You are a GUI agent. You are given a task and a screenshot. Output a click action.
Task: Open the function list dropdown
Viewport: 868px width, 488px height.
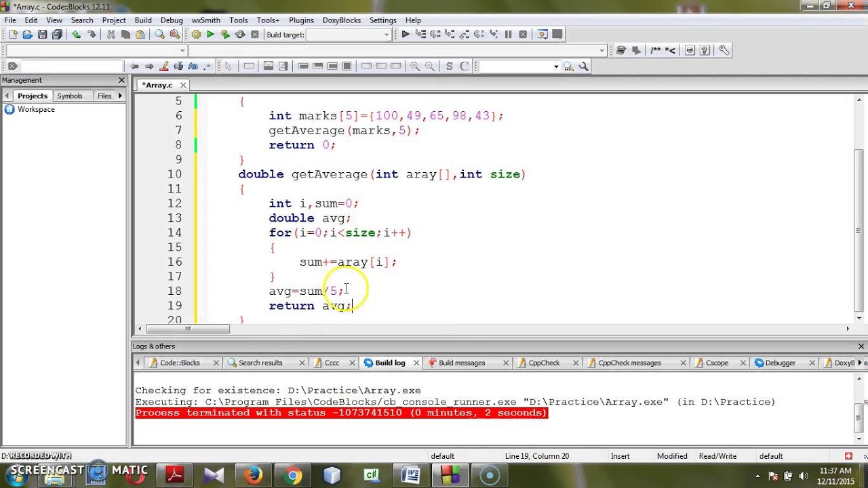(x=601, y=51)
